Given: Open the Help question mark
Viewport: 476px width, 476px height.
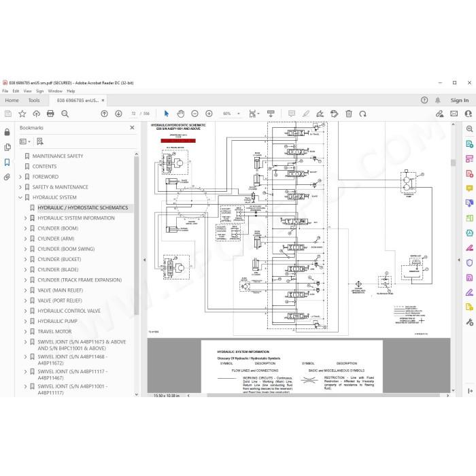Looking at the screenshot, I should click(424, 100).
